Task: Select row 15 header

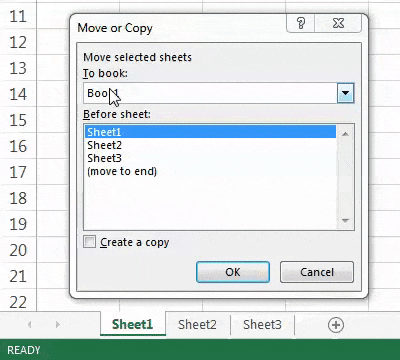Action: (x=18, y=120)
